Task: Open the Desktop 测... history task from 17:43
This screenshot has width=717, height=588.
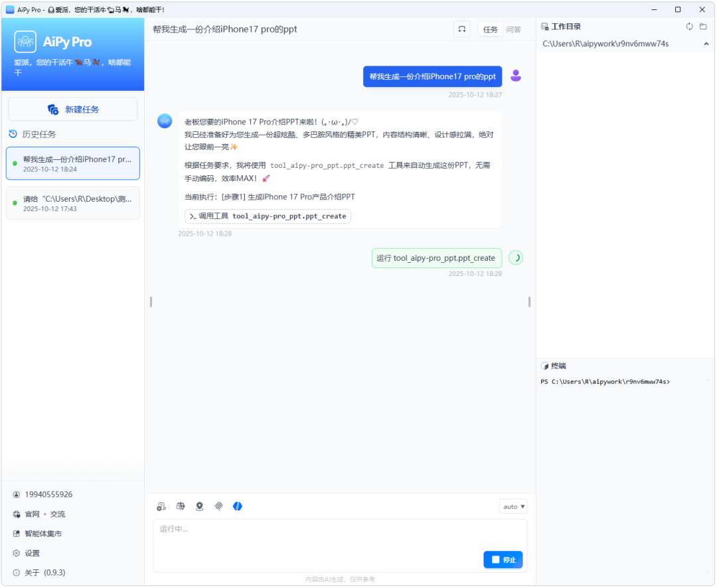Action: [73, 203]
